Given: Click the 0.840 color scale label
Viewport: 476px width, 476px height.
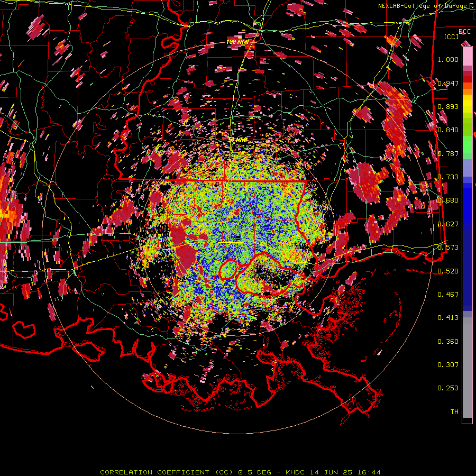Looking at the screenshot, I should tap(448, 130).
